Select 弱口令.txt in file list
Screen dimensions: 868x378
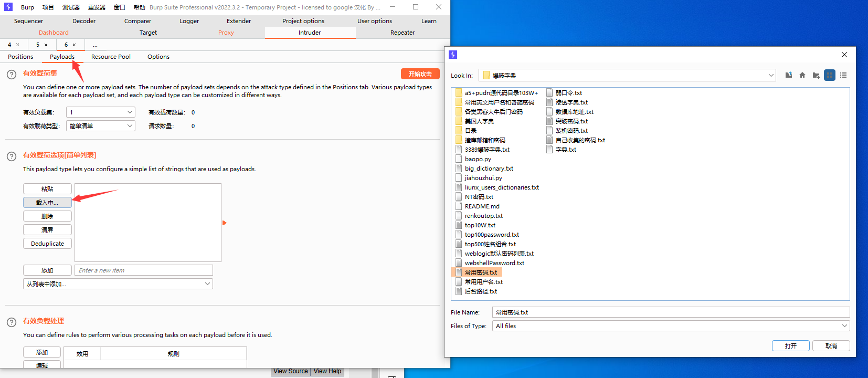point(565,93)
